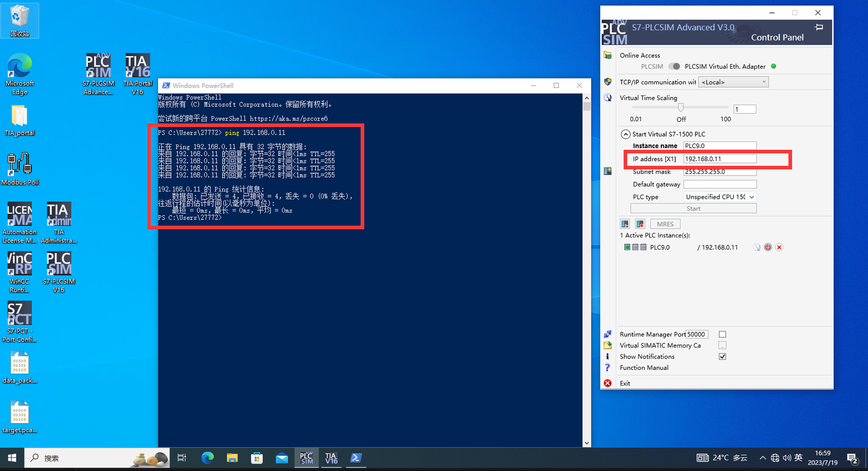The image size is (868, 471).
Task: Click the Runtime Manager Port arrows icon
Action: pos(608,334)
